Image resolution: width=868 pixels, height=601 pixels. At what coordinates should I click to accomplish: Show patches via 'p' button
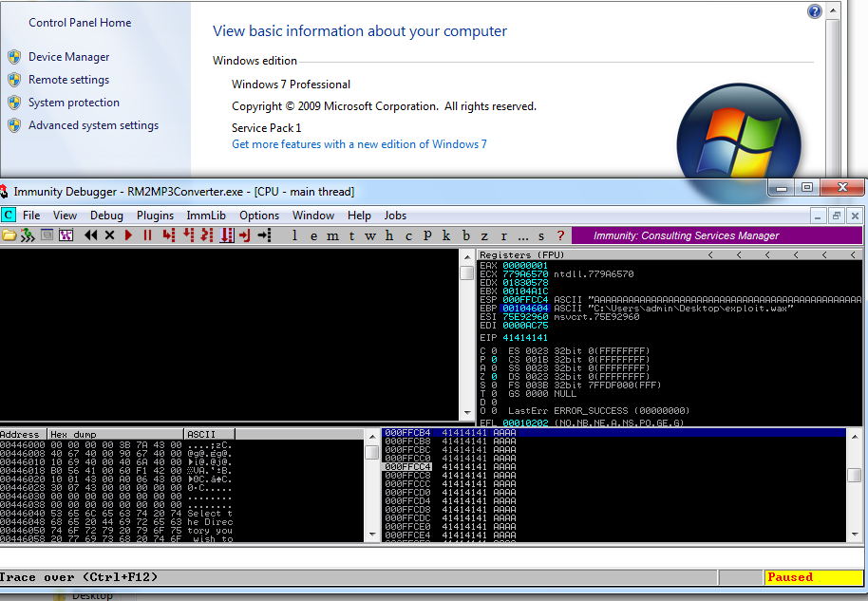tap(427, 235)
